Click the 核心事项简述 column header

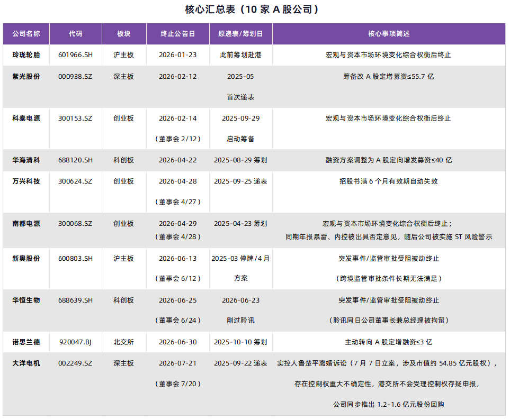[389, 34]
